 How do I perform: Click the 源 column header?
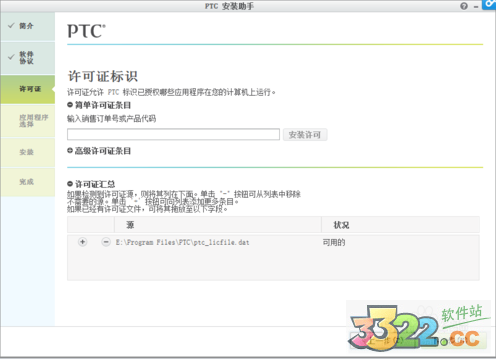coord(218,225)
